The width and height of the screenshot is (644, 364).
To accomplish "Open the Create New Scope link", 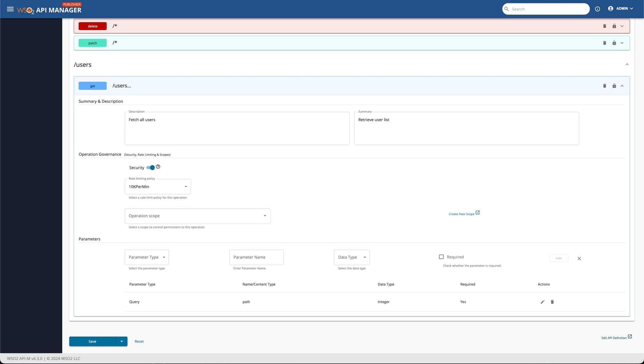I will point(461,214).
